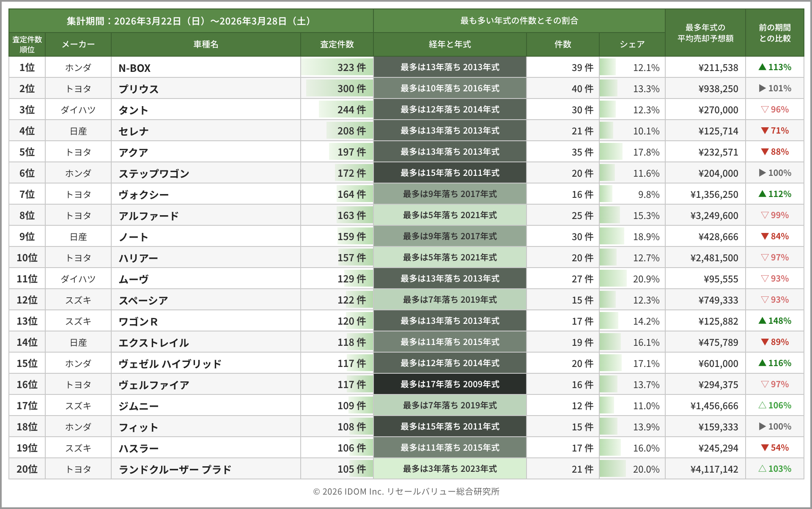This screenshot has height=509, width=812.
Task: Select the N-BOX model name
Action: click(134, 68)
